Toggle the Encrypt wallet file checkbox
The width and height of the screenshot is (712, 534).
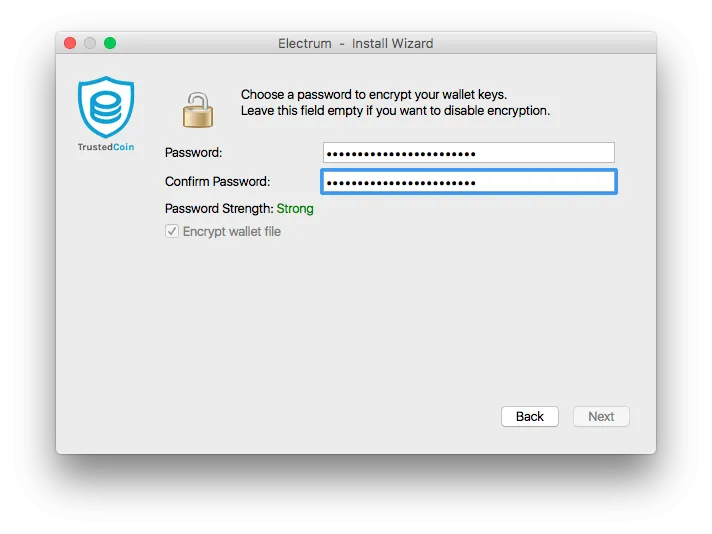(x=172, y=231)
